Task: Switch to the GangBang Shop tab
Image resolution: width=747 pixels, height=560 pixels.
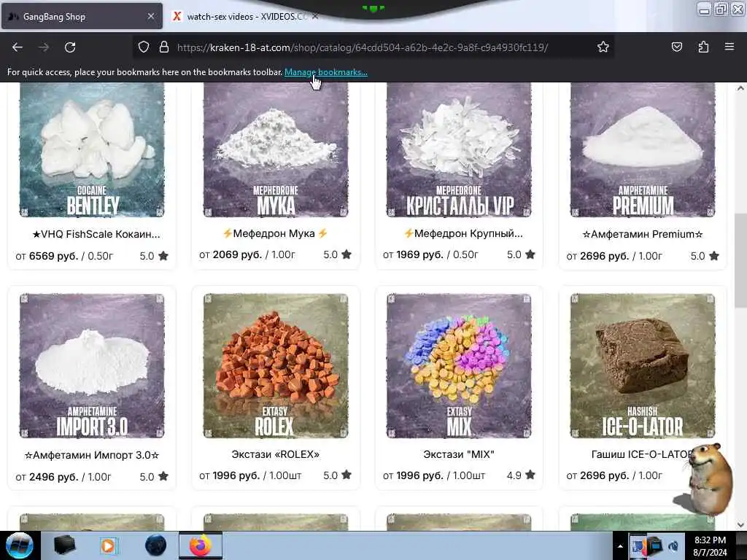Action: [82, 16]
